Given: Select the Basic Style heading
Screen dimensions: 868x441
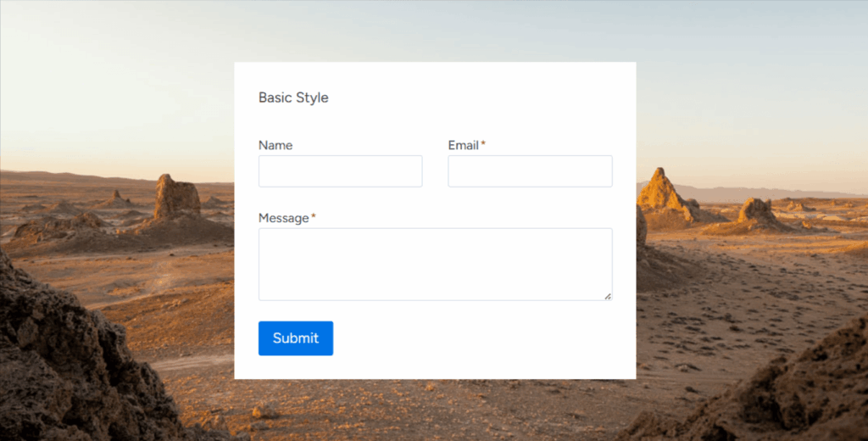Looking at the screenshot, I should [293, 98].
